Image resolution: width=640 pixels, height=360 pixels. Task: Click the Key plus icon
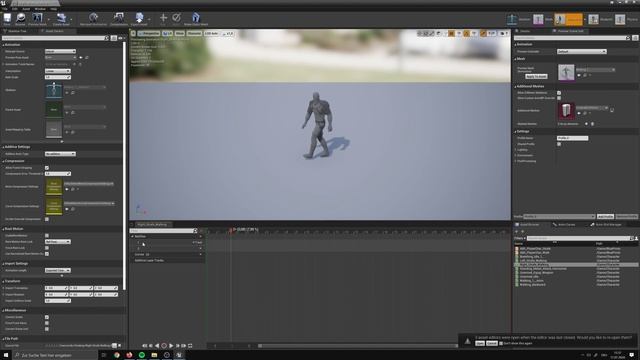[163, 18]
